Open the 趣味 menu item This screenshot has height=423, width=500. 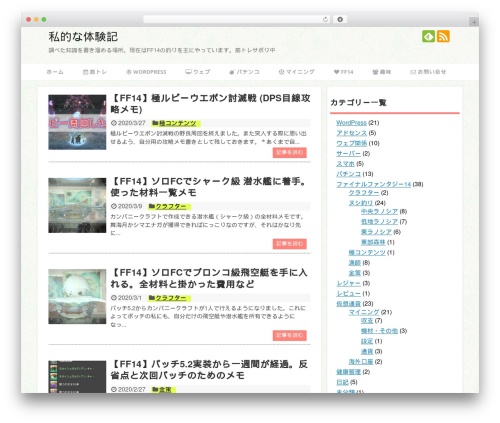[x=382, y=72]
